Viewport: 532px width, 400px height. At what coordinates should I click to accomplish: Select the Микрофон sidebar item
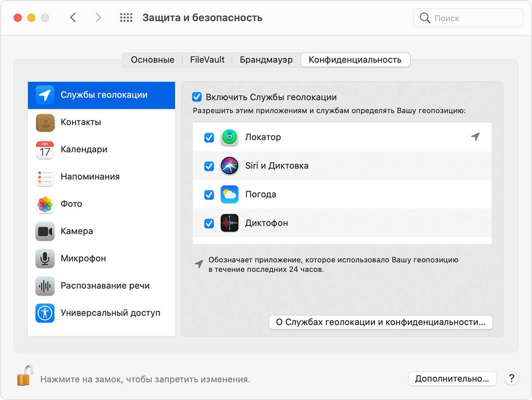point(83,259)
